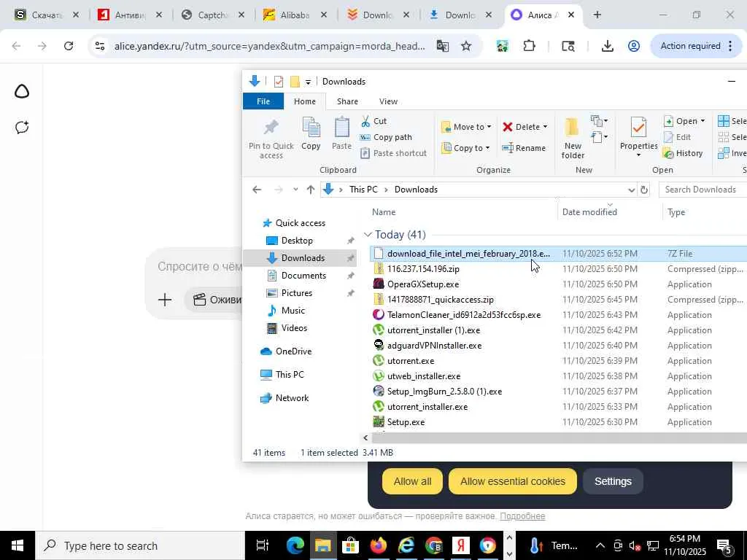Screen dimensions: 747x560
Task: Click the plus attach icon in Alice prompt
Action: point(165,300)
